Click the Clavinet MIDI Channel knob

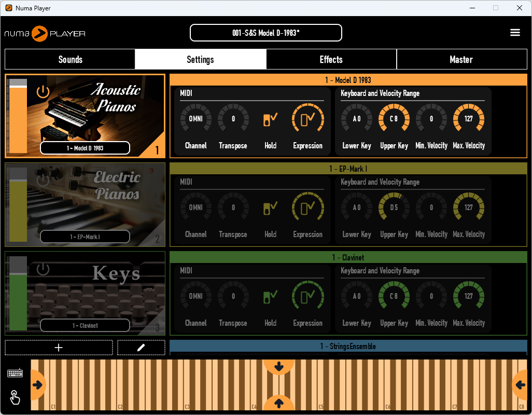[196, 296]
